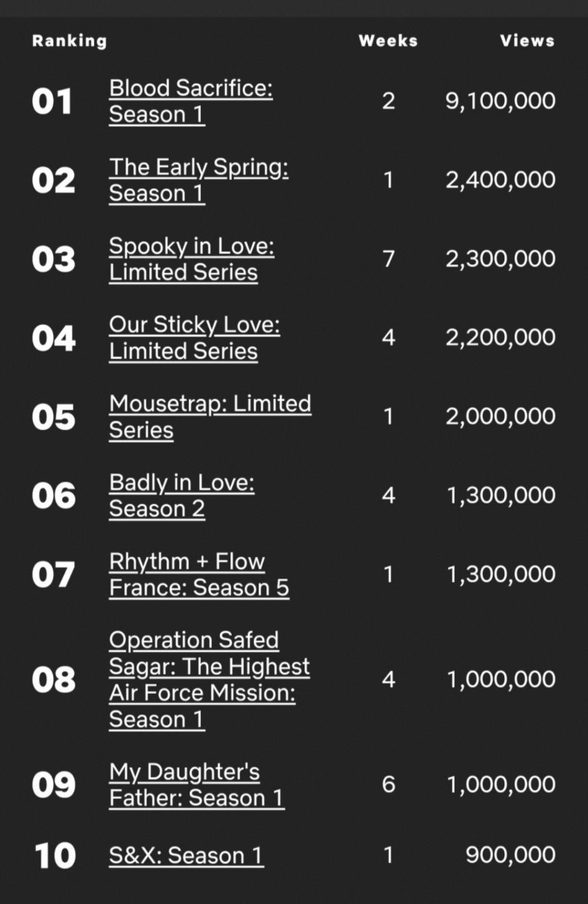Open the Blood Sacrifice: Season 1 link
The width and height of the screenshot is (588, 904).
point(191,101)
